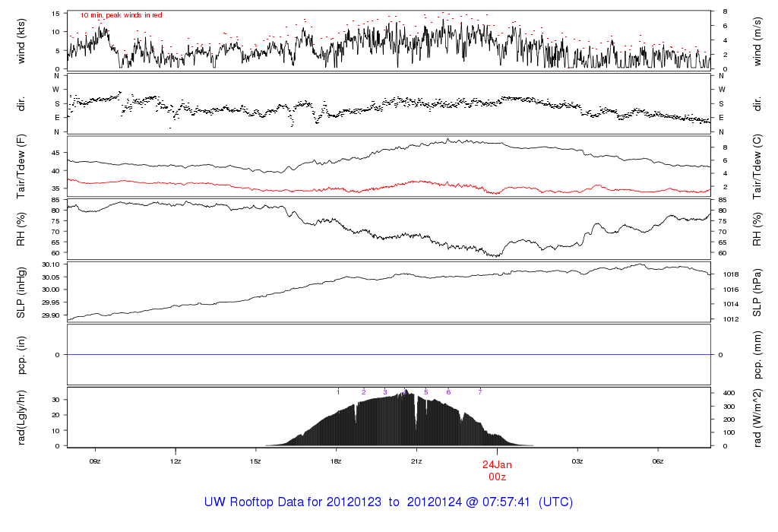Click the purple marker 1 on radiation plot
The image size is (778, 532).
tap(338, 391)
